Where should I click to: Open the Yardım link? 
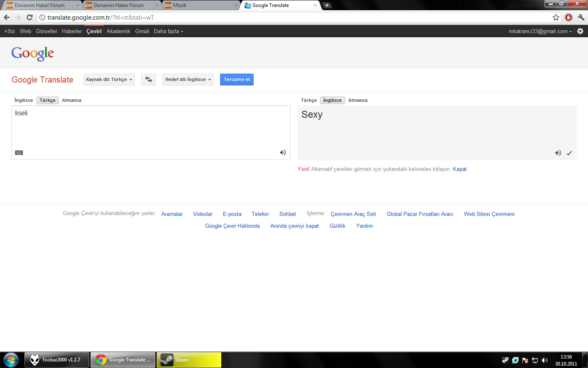(364, 226)
